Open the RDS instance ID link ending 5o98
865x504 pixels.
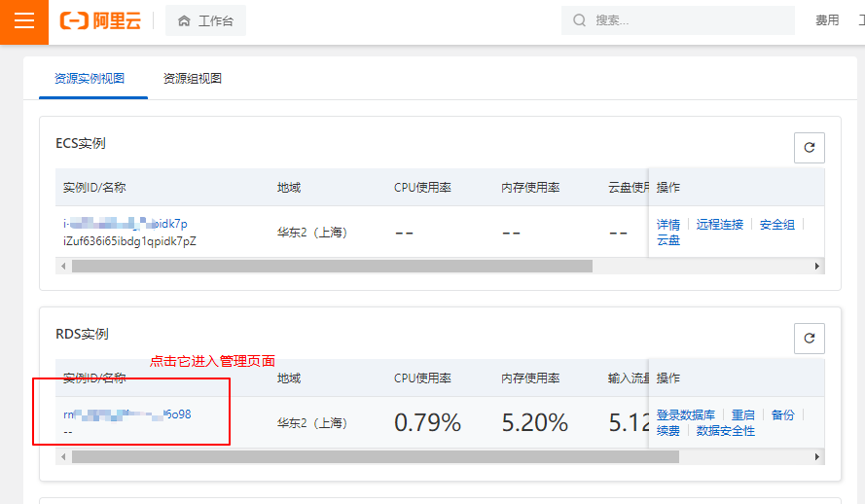pos(126,414)
